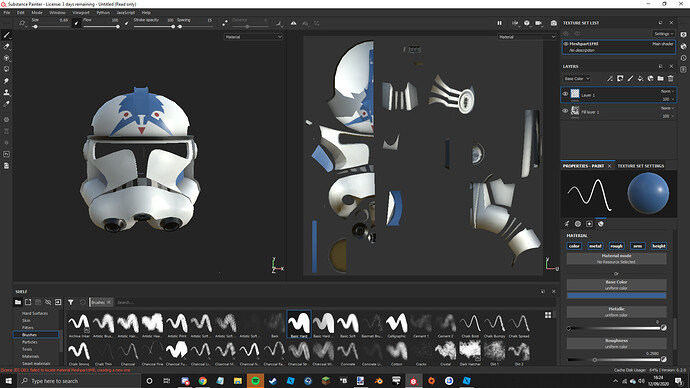Open Layer 1 opacity 100 dropdown
The height and width of the screenshot is (388, 690).
(x=668, y=99)
